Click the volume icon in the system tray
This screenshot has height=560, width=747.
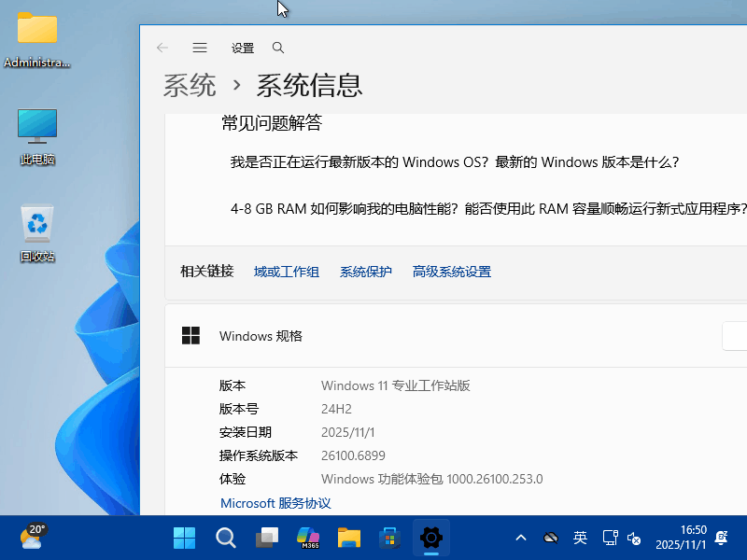(x=635, y=539)
